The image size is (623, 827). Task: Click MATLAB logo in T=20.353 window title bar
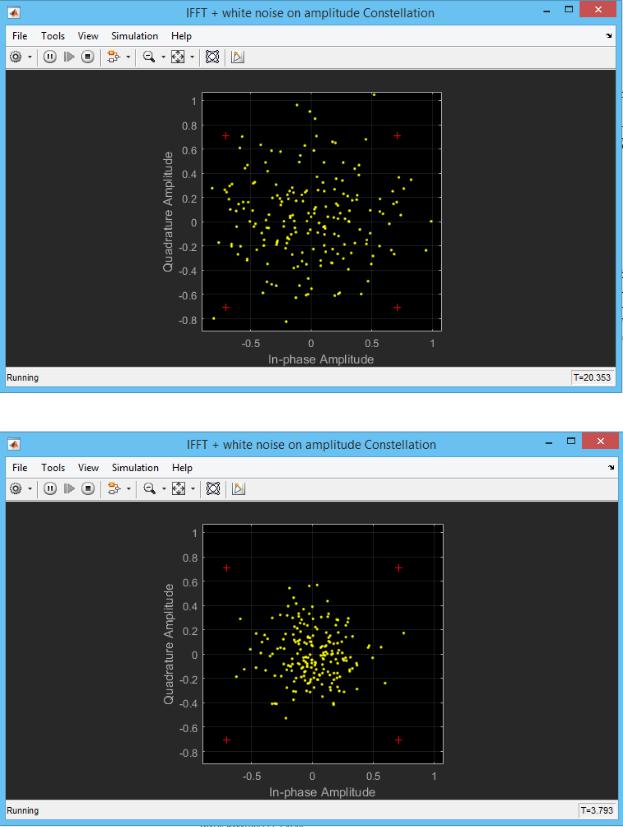[14, 12]
